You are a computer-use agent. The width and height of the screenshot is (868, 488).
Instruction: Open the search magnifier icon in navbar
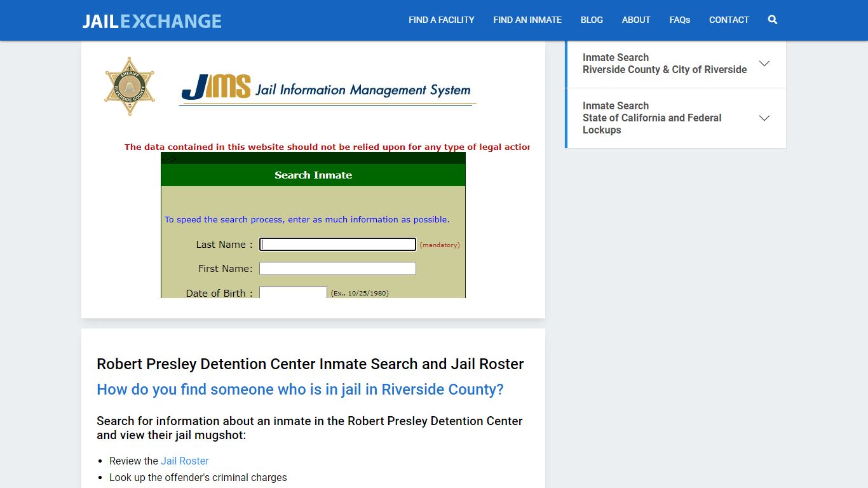(x=772, y=20)
